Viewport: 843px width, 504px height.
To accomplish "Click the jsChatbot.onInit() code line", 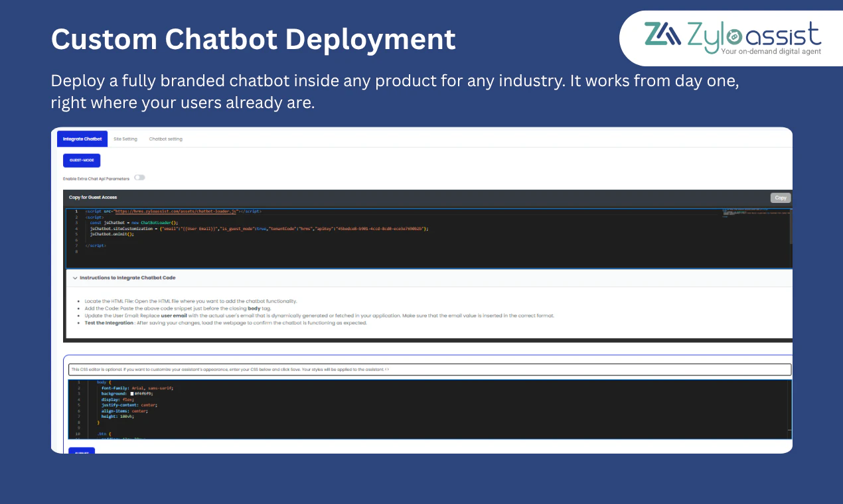I will click(112, 234).
